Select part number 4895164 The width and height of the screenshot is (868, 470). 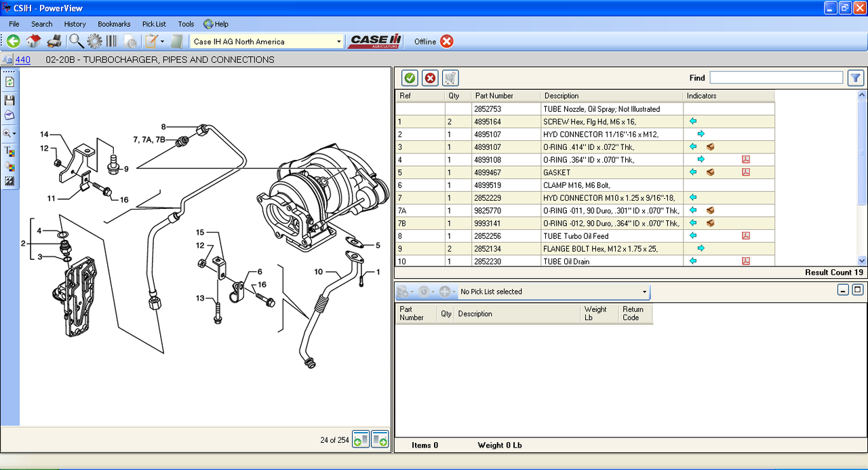point(488,121)
